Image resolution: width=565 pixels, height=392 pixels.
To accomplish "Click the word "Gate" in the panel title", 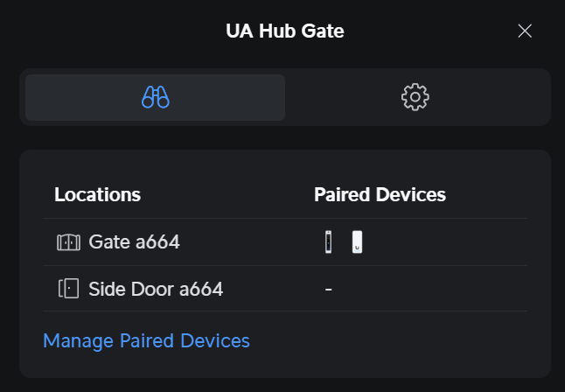I will [323, 31].
